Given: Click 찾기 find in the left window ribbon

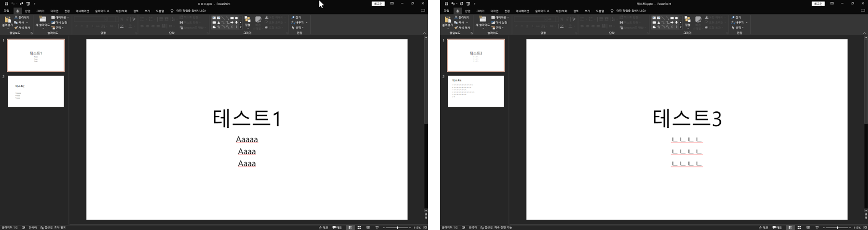Looking at the screenshot, I should click(296, 17).
